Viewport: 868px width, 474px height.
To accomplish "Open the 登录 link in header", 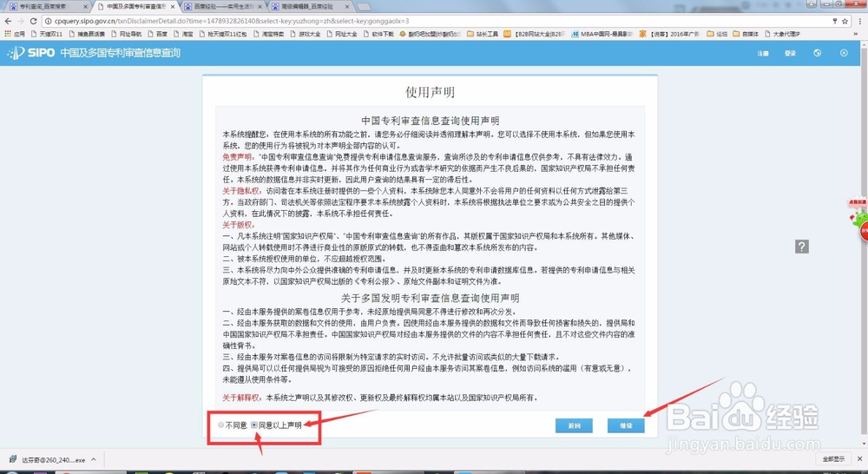I will [x=790, y=53].
